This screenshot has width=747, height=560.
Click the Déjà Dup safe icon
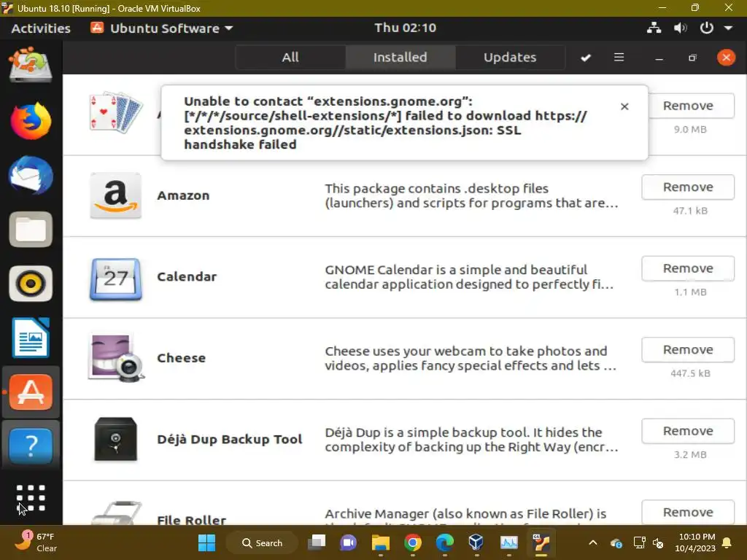tap(115, 439)
